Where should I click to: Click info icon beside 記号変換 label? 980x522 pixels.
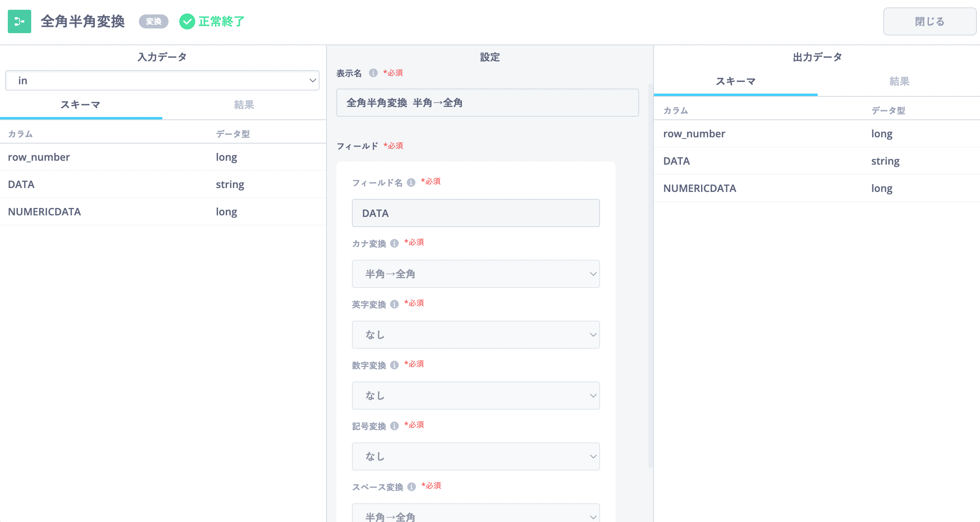click(x=394, y=426)
